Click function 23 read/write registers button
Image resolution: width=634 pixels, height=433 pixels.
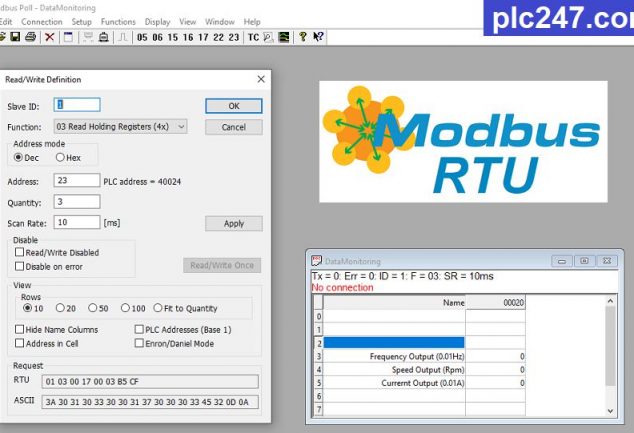tap(234, 38)
